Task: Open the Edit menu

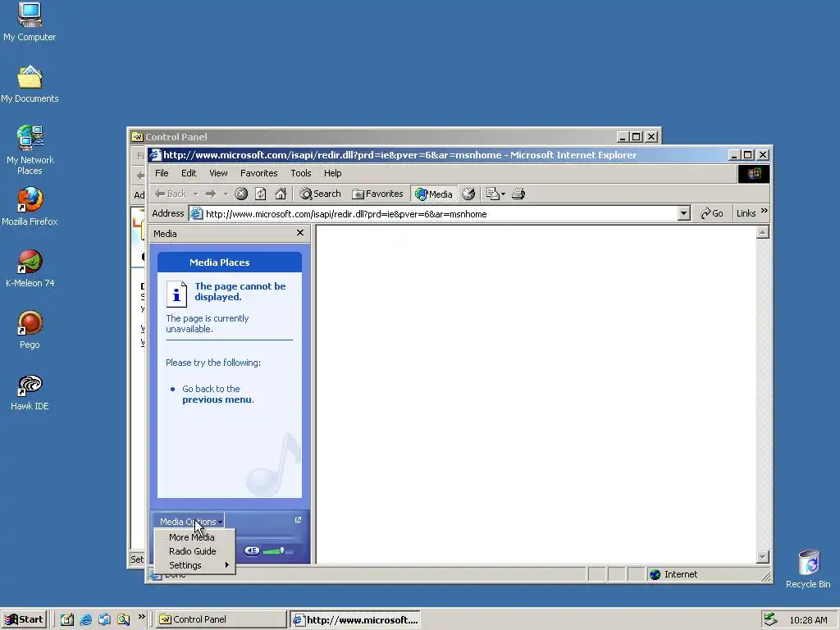Action: click(189, 173)
